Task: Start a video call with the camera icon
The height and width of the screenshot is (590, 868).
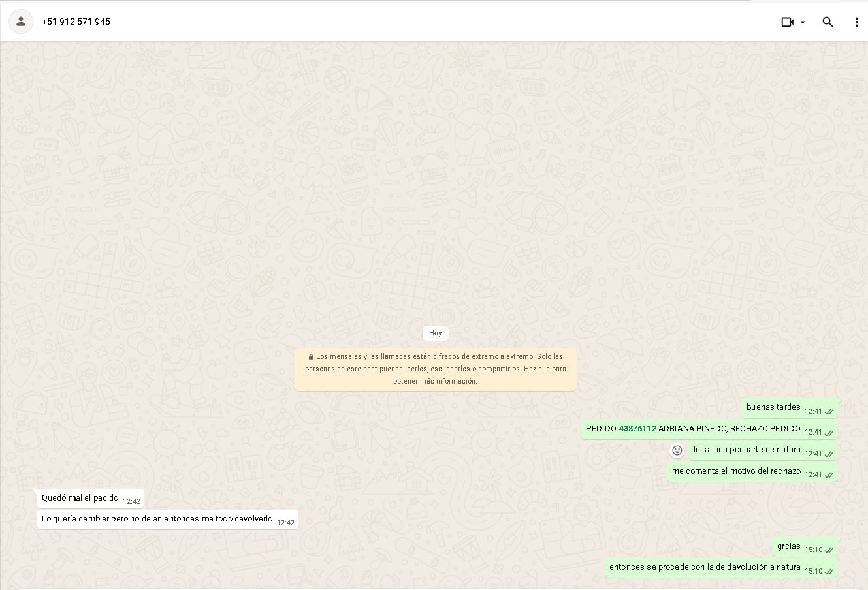Action: 787,22
